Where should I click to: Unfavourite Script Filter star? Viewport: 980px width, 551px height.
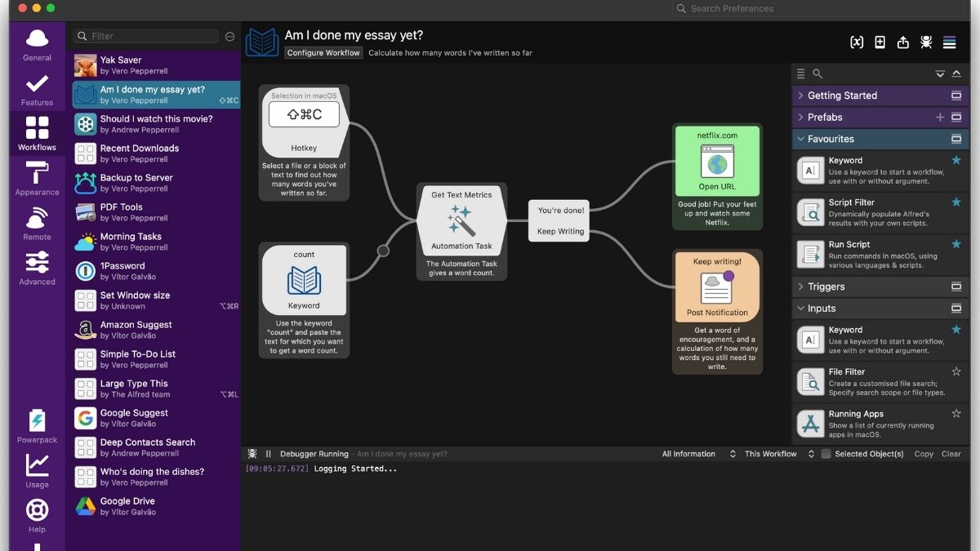(x=956, y=202)
